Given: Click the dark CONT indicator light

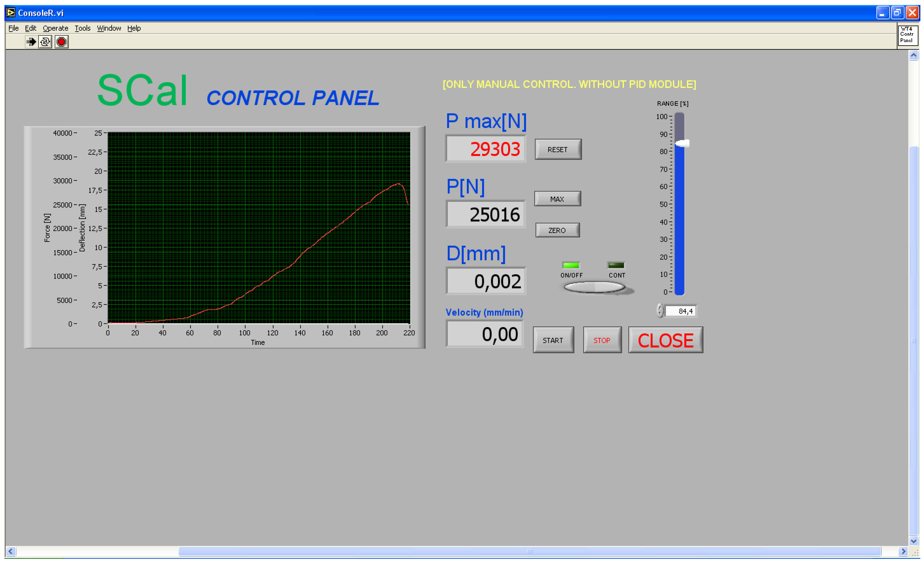Looking at the screenshot, I should [x=616, y=265].
